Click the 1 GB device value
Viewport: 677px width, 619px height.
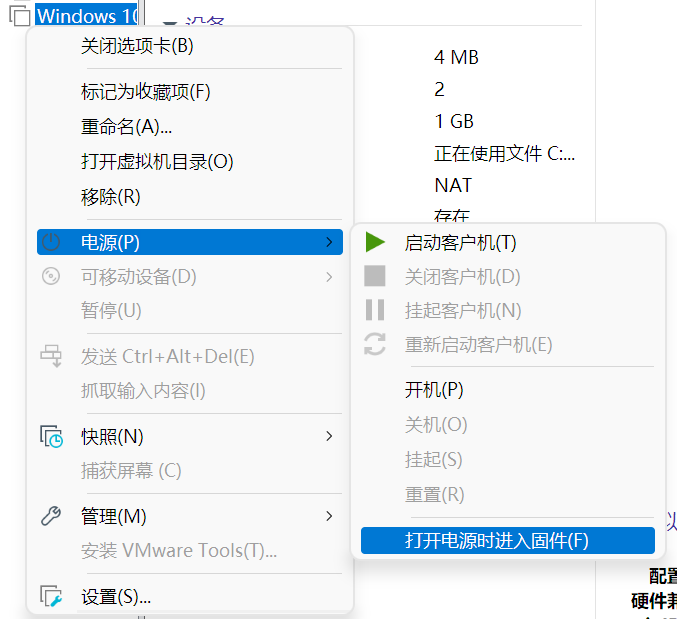[454, 121]
